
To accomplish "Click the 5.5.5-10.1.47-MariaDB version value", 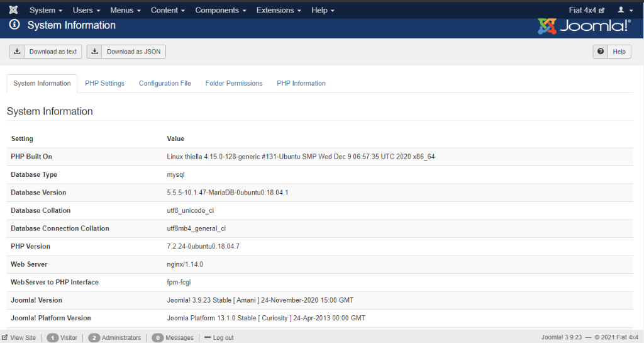I will tap(228, 193).
